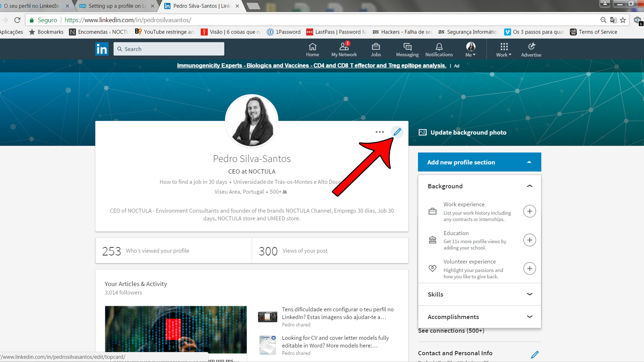Click the thumbnail of the CV models post
Screen dimensions: 644x362
click(x=267, y=345)
